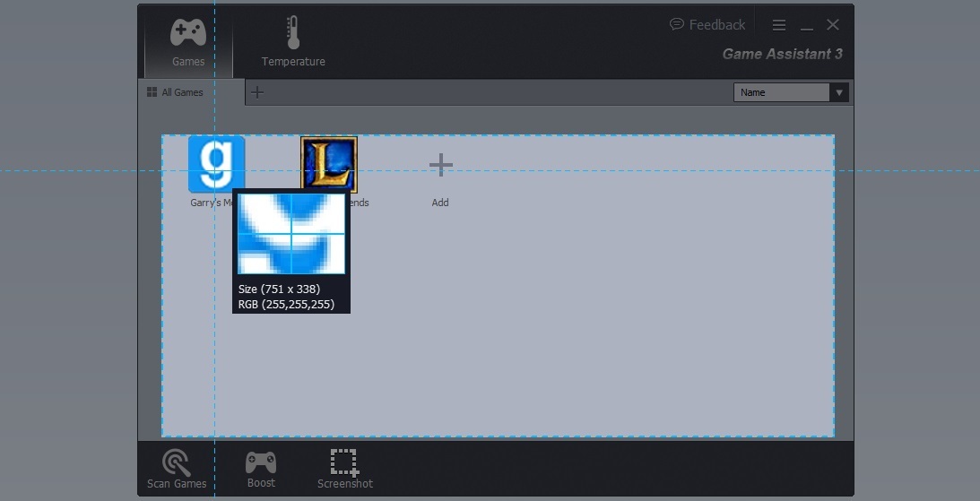Open the Feedback link

click(x=707, y=25)
